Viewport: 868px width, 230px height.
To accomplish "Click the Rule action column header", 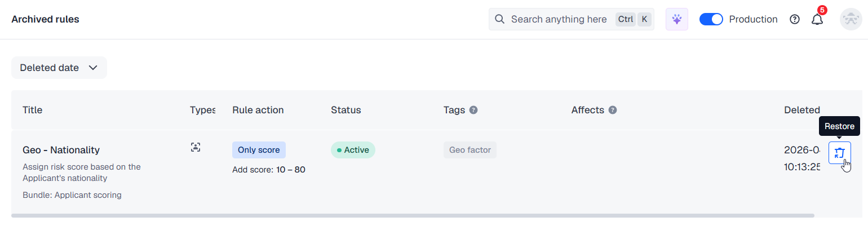I will (258, 110).
